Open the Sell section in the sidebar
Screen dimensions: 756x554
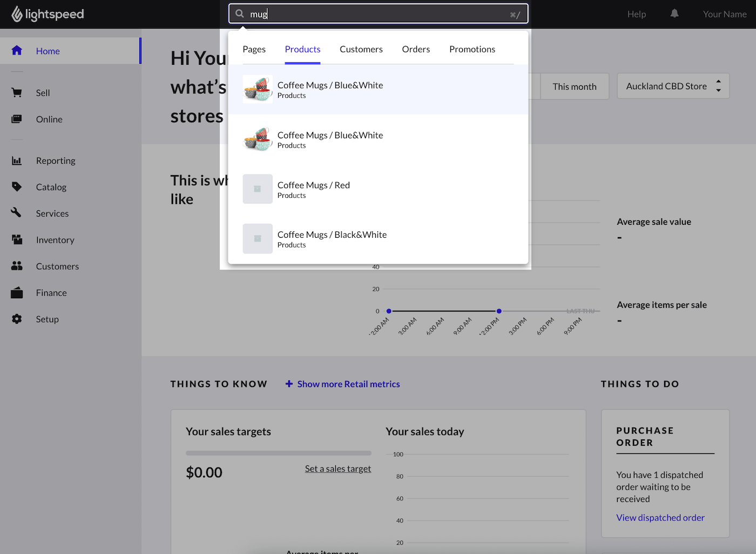coord(43,92)
